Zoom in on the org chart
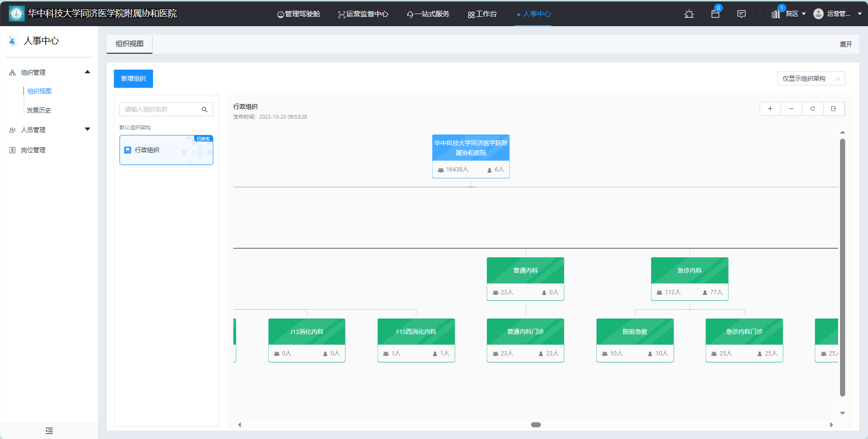Viewport: 868px width, 439px height. [770, 108]
